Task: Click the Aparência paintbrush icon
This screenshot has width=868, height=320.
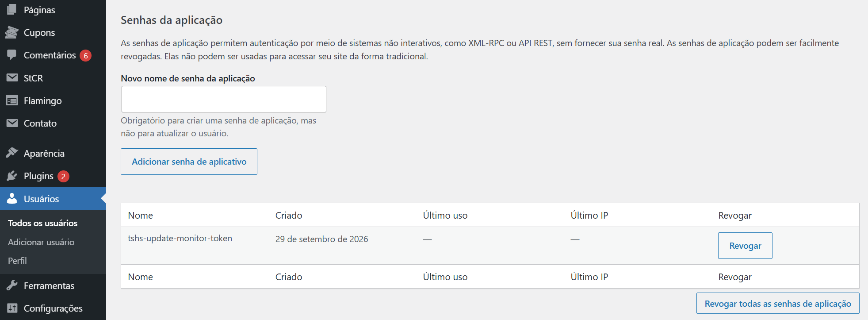Action: click(x=12, y=153)
